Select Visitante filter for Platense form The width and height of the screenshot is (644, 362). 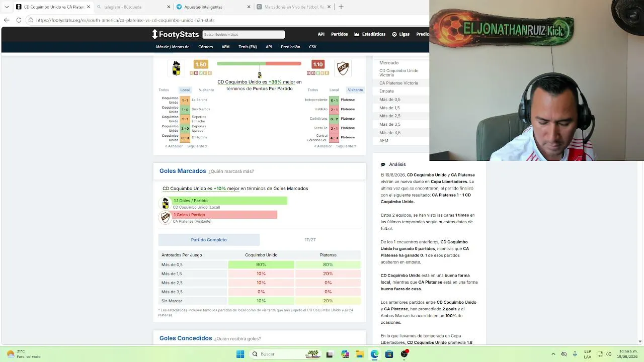coord(355,90)
